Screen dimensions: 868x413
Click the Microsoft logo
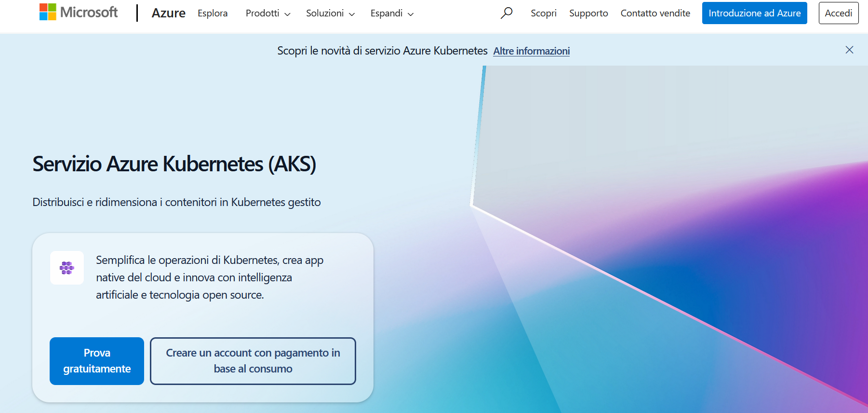[79, 12]
